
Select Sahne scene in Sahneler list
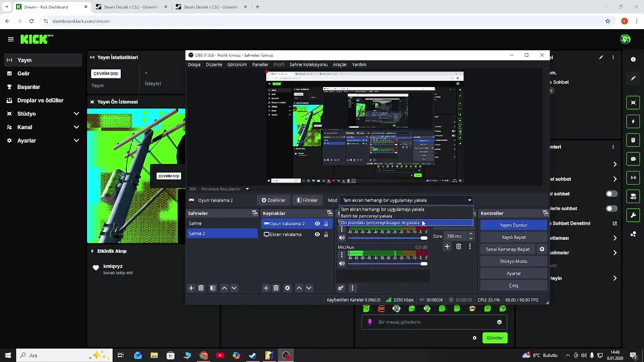tap(222, 223)
